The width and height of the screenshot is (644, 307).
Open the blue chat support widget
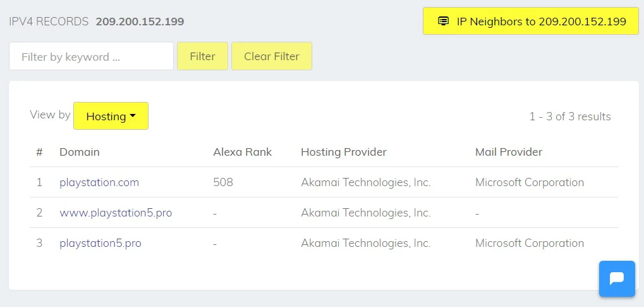coord(616,279)
